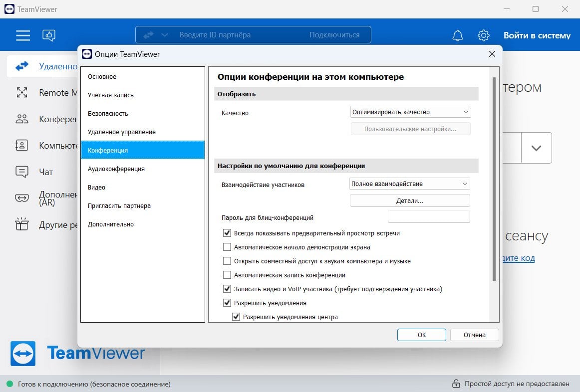Click the feedback thumbs-up icon
This screenshot has height=392, width=580.
tap(49, 35)
